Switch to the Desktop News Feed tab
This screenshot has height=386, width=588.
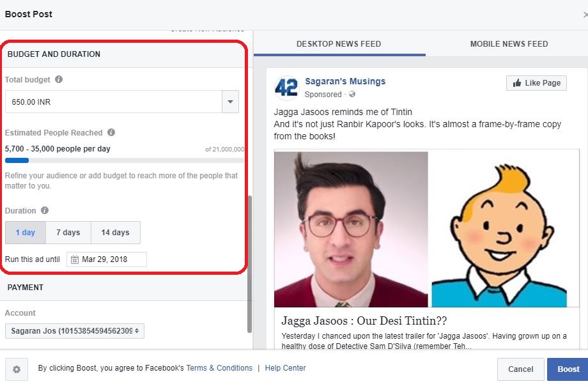[339, 44]
